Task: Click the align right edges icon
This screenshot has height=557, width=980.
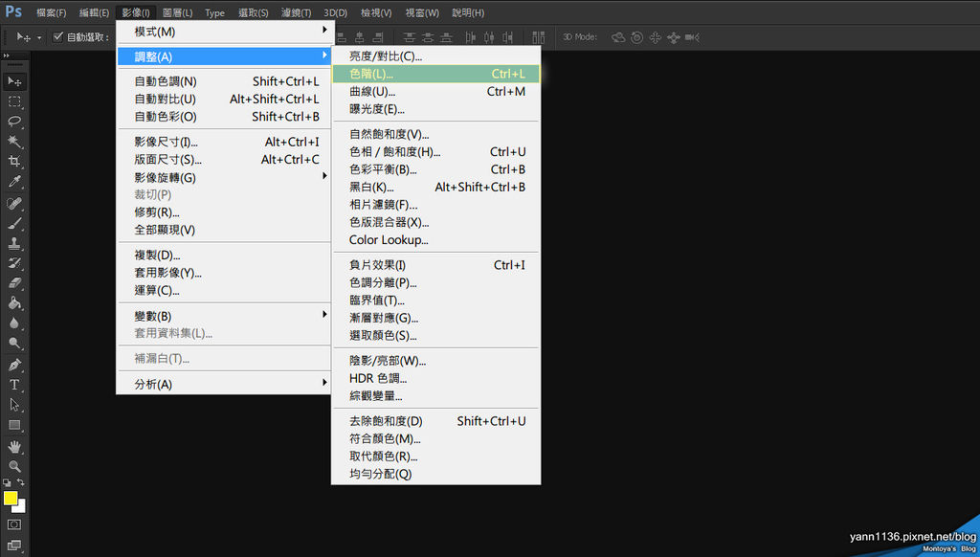Action: (x=378, y=37)
